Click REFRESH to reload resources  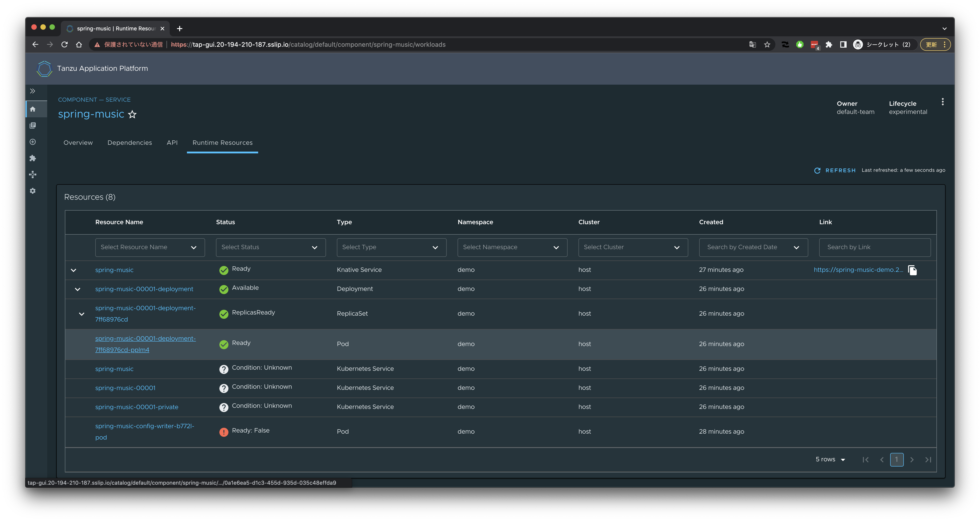point(835,170)
